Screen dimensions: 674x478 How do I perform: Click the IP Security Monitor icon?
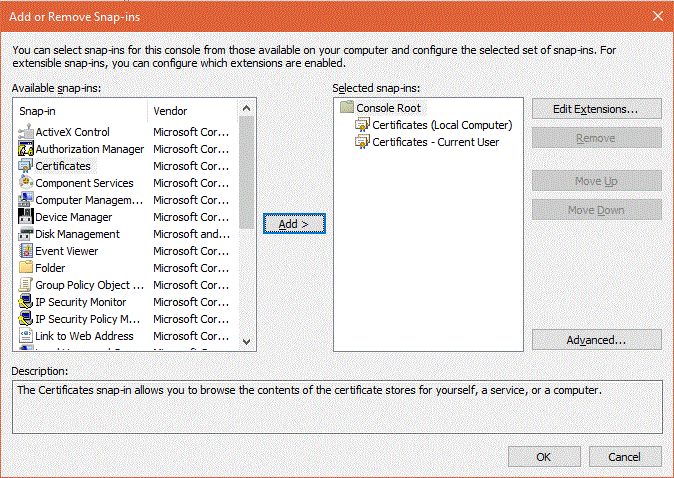click(x=27, y=302)
